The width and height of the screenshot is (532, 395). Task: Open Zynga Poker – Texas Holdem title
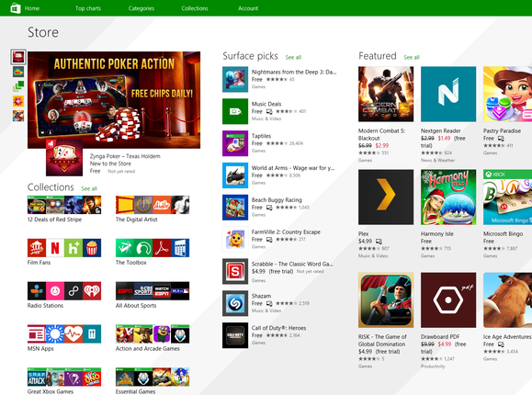(x=125, y=156)
